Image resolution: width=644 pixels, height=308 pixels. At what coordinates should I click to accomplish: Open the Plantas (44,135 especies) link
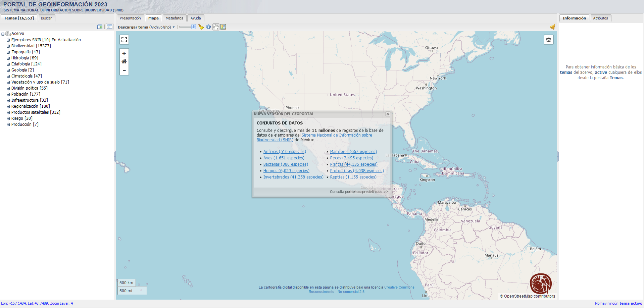coord(354,164)
